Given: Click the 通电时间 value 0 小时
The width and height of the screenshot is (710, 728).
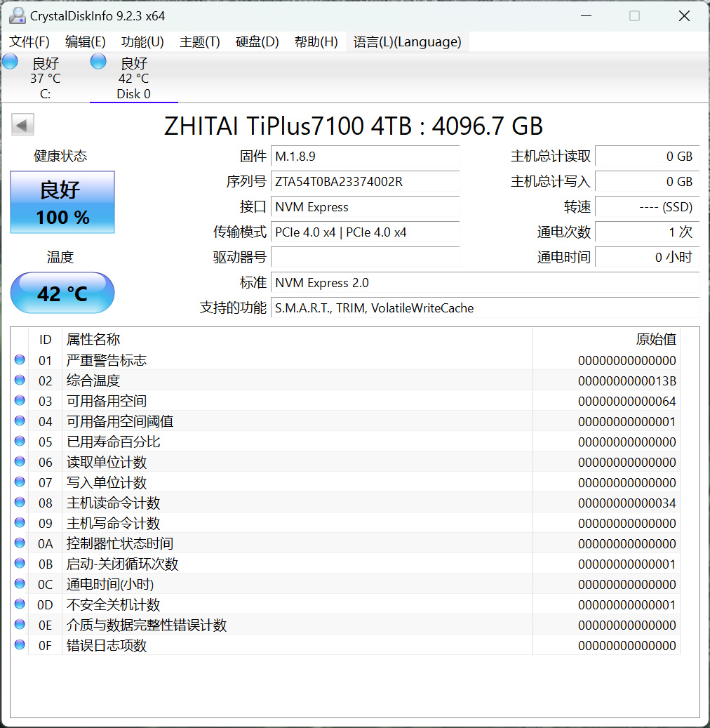Looking at the screenshot, I should pyautogui.click(x=648, y=257).
